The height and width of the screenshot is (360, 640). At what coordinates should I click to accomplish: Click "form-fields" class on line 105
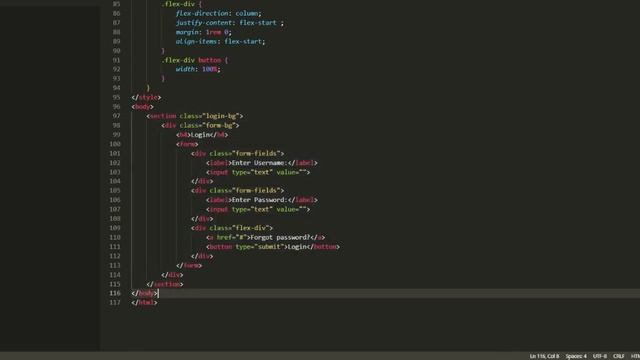tap(256, 191)
